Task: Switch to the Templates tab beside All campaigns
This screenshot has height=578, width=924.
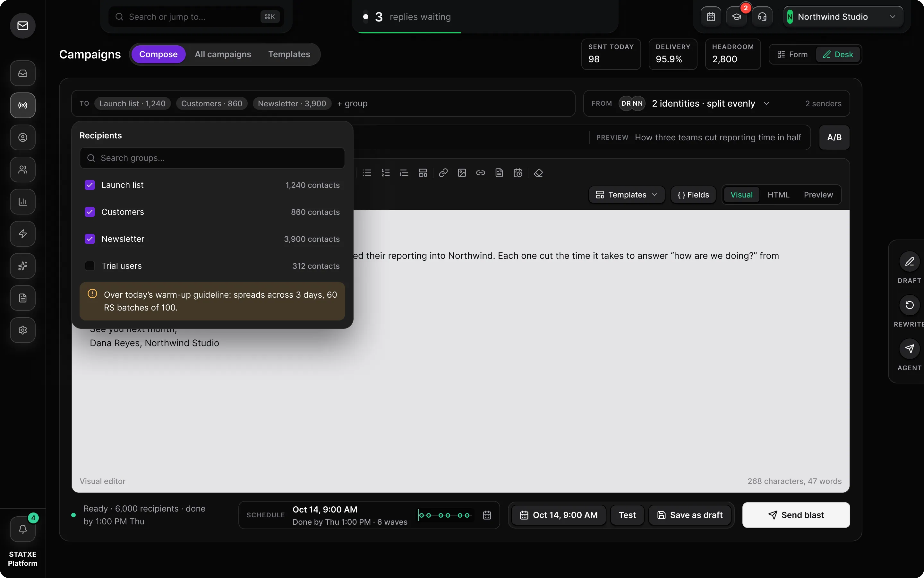Action: [289, 54]
